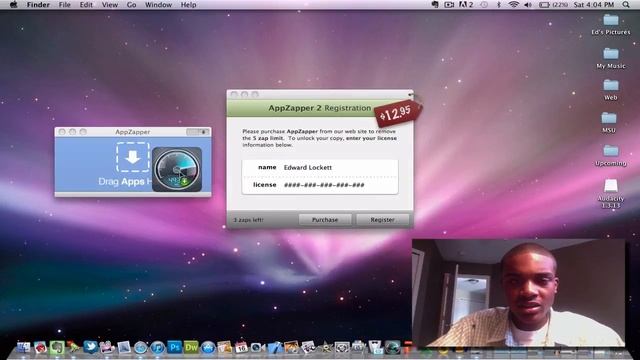Screen dimensions: 640x360
Task: Click the AppZapper 2 Registration header
Action: 320,108
